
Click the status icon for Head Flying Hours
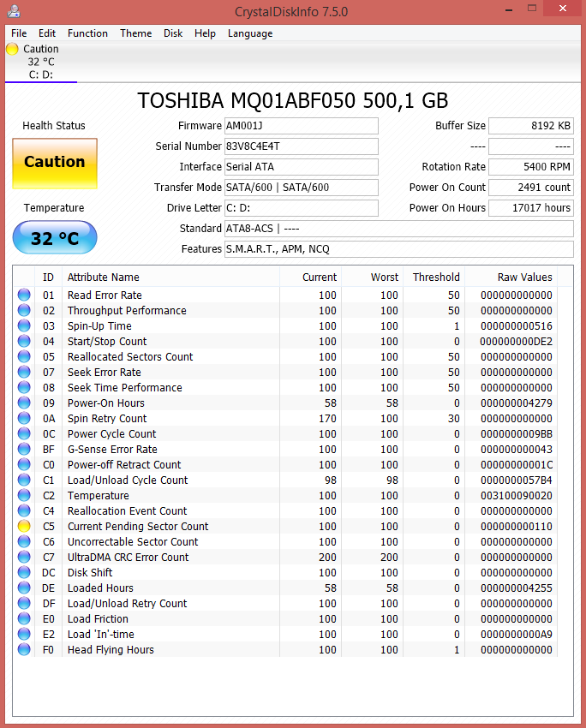click(24, 649)
